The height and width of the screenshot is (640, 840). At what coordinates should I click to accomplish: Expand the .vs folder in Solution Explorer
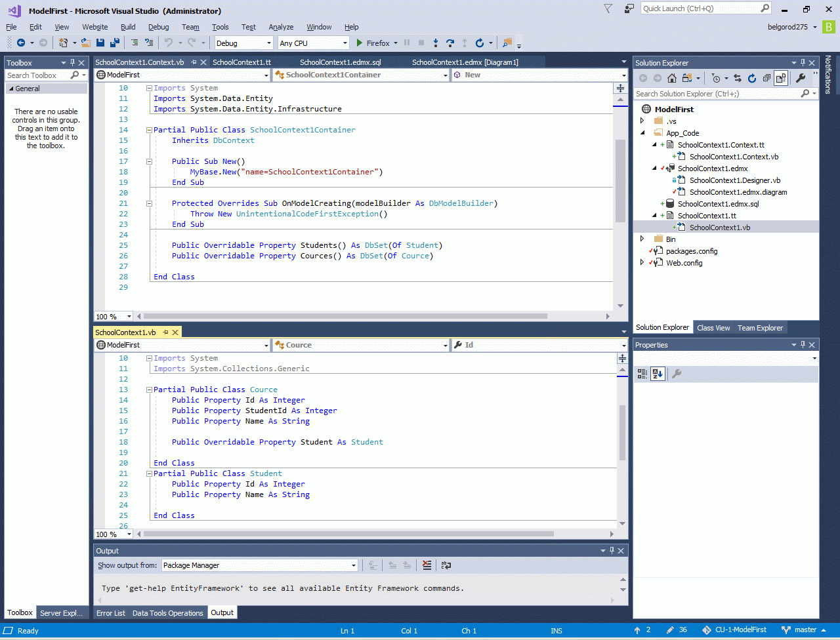642,121
